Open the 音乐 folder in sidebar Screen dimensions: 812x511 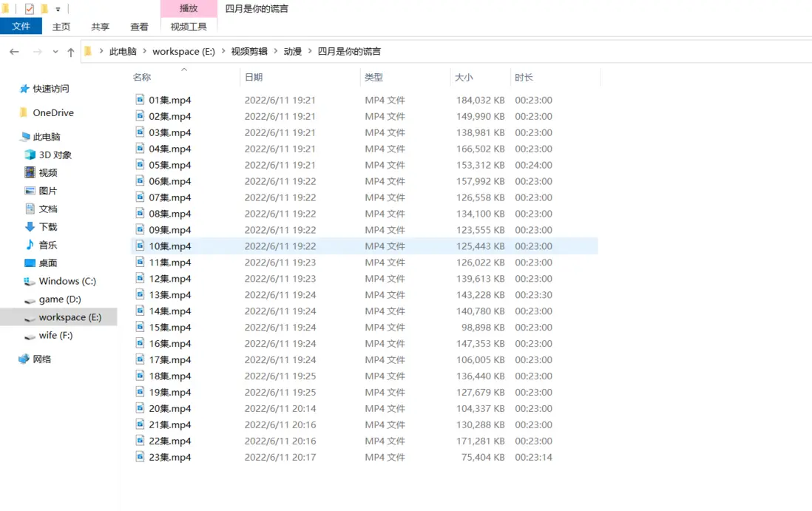pos(48,245)
